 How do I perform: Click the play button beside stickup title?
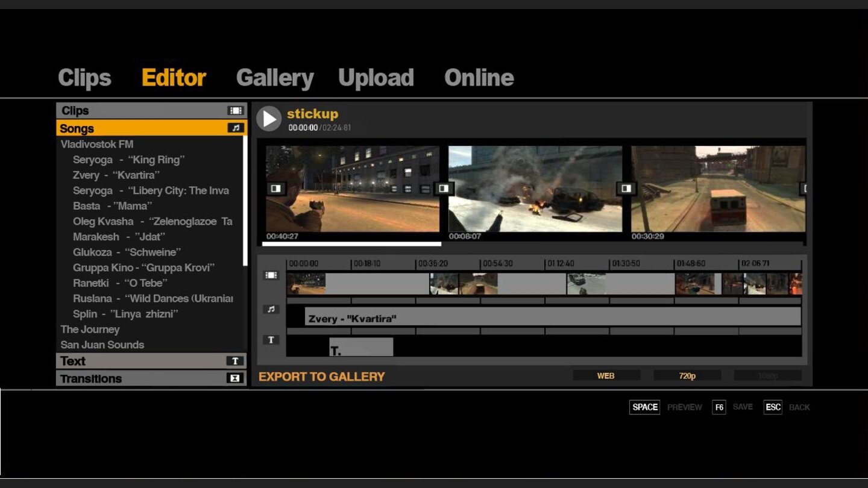point(269,119)
